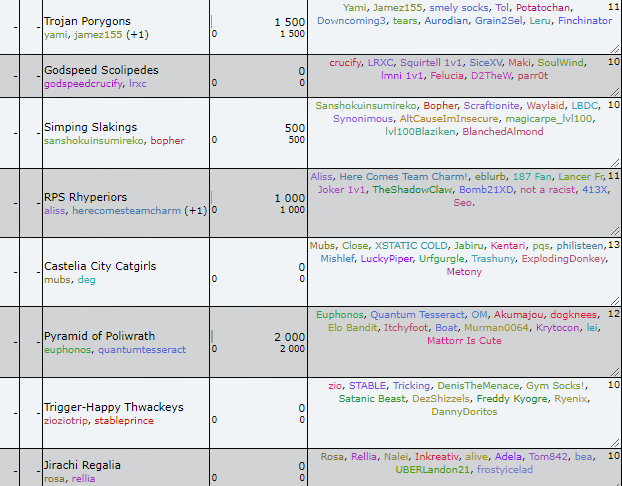Grab resize handle of Simping Slakings roster box
The height and width of the screenshot is (486, 622).
point(615,163)
